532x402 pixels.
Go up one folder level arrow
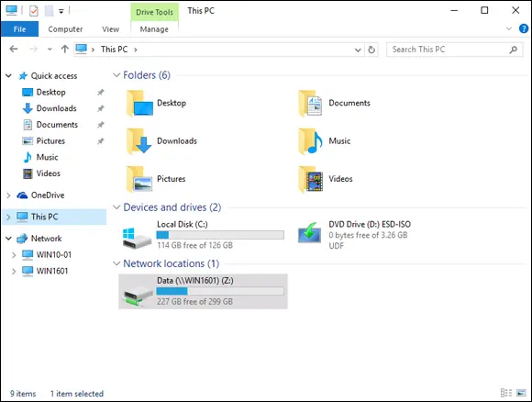click(65, 50)
